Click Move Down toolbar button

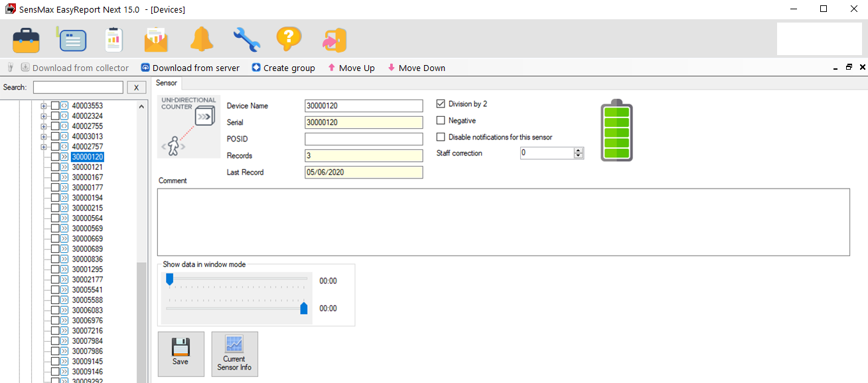pyautogui.click(x=417, y=68)
